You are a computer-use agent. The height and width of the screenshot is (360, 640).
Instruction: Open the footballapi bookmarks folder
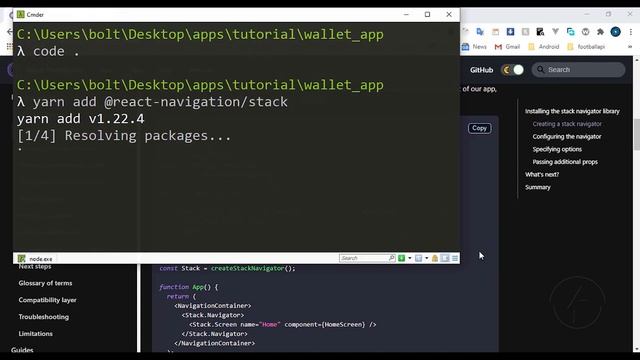586,47
